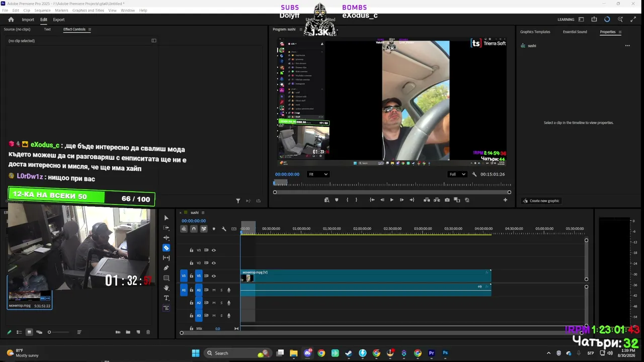Open the Graphics and Titles menu
This screenshot has width=644, height=362.
[x=88, y=11]
